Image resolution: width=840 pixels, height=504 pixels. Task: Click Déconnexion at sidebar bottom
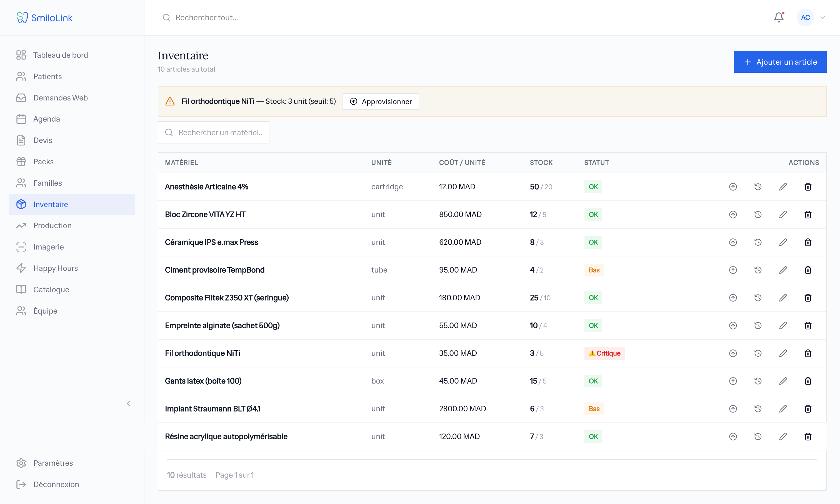56,484
